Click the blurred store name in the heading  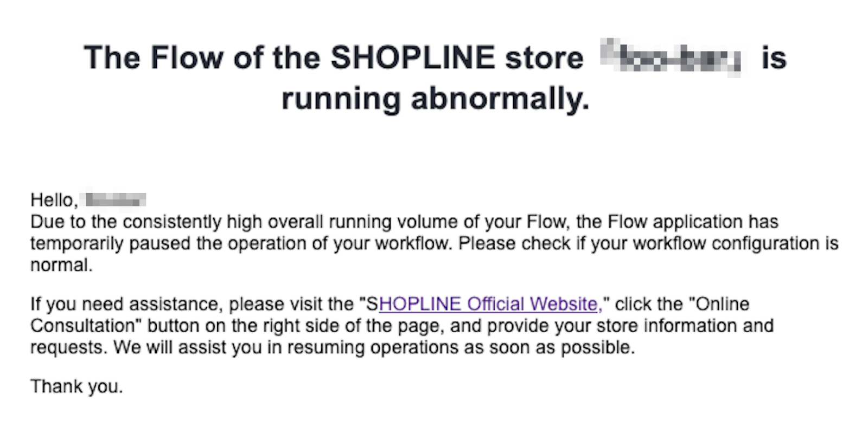[672, 57]
